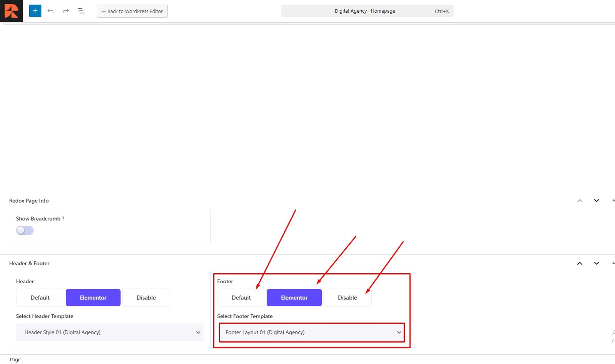The height and width of the screenshot is (364, 615).
Task: Click the Header & Footer heading
Action: pyautogui.click(x=29, y=263)
